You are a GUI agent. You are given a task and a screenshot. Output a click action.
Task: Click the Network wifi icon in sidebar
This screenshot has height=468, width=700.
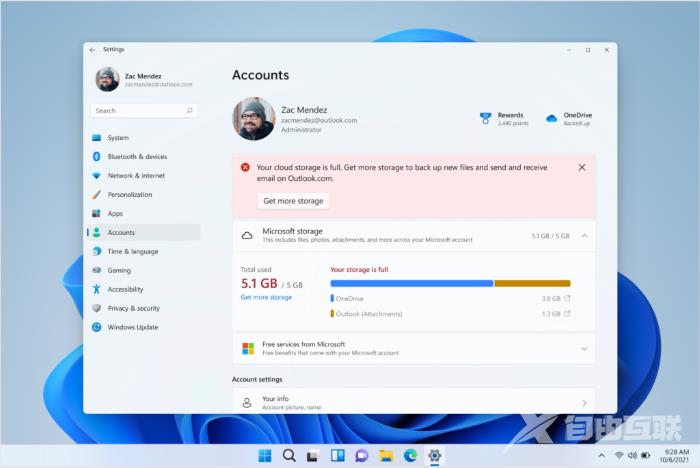96,176
